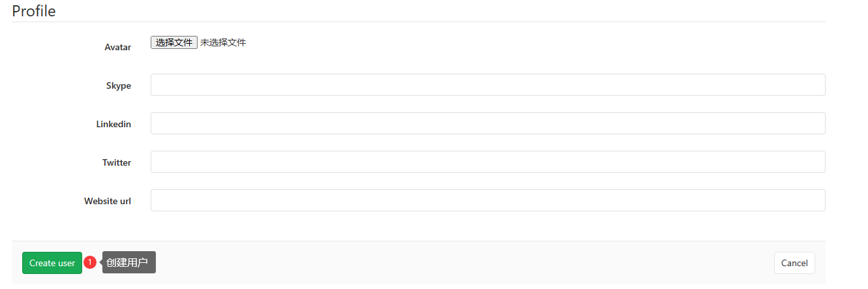Screen dimensions: 868x289
Task: Focus the Twitter text field
Action: click(488, 162)
